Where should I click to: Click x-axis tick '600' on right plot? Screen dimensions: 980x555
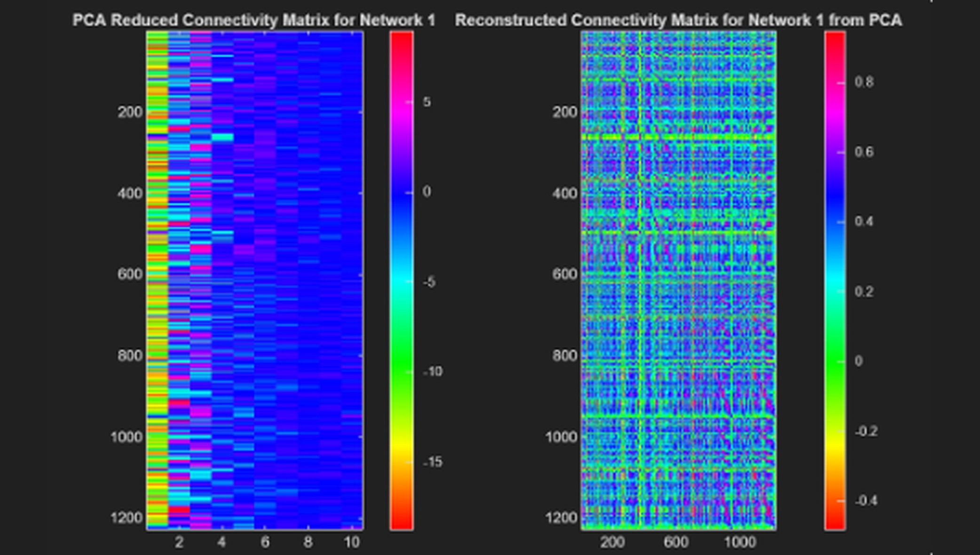coord(676,542)
